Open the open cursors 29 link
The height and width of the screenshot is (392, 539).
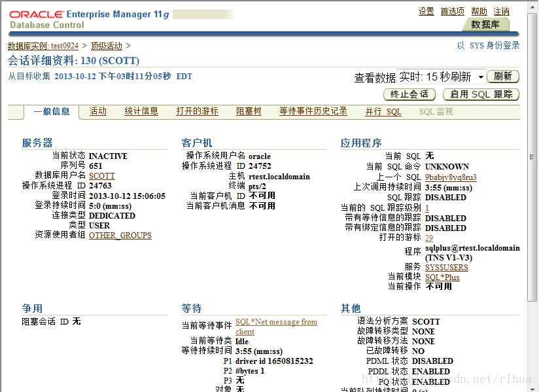[429, 238]
